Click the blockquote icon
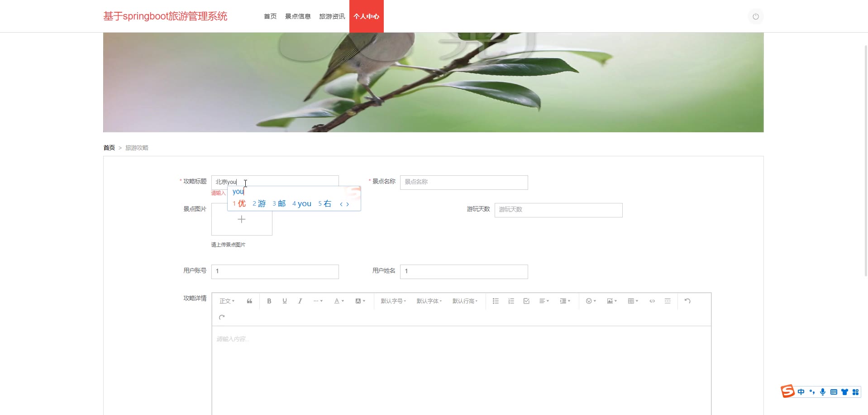Viewport: 868px width, 415px height. [249, 301]
